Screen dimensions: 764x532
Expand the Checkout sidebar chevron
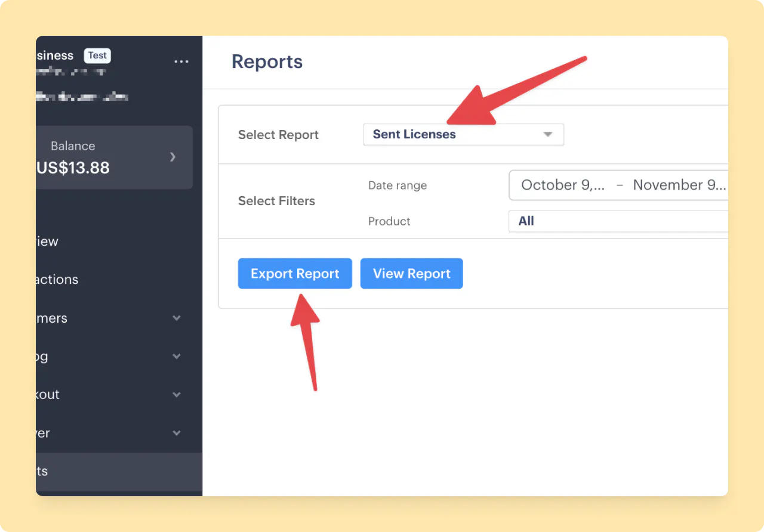click(177, 395)
